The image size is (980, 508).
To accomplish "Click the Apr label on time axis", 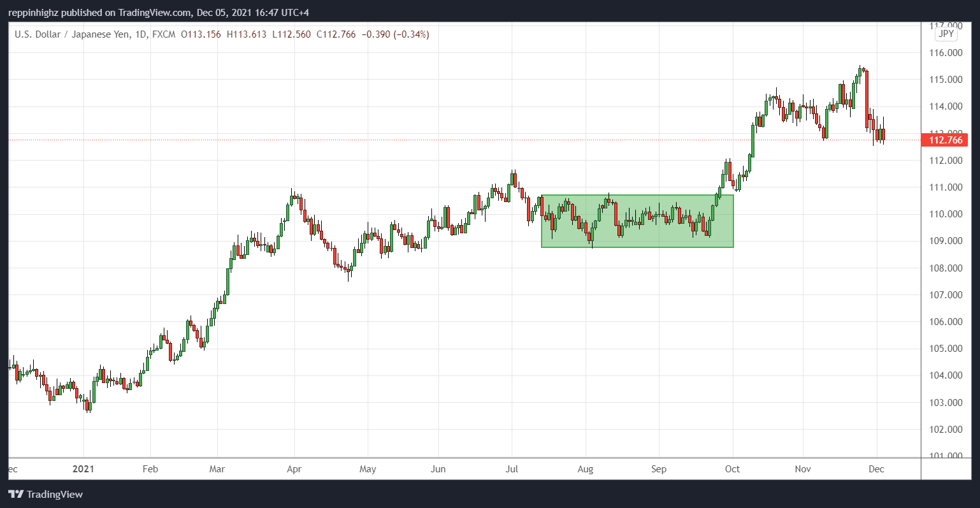I will click(x=294, y=469).
